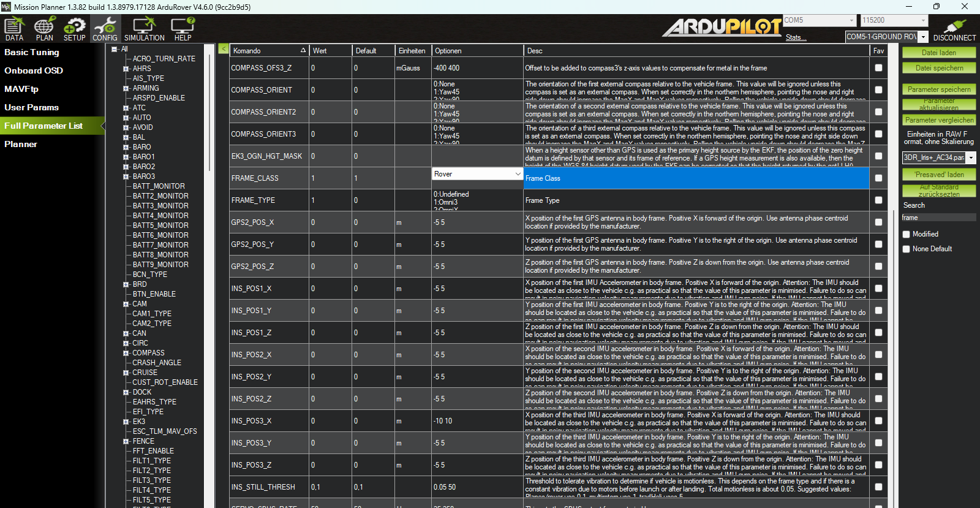Select the Full Parameter List page
Image resolution: width=980 pixels, height=508 pixels.
[52, 126]
